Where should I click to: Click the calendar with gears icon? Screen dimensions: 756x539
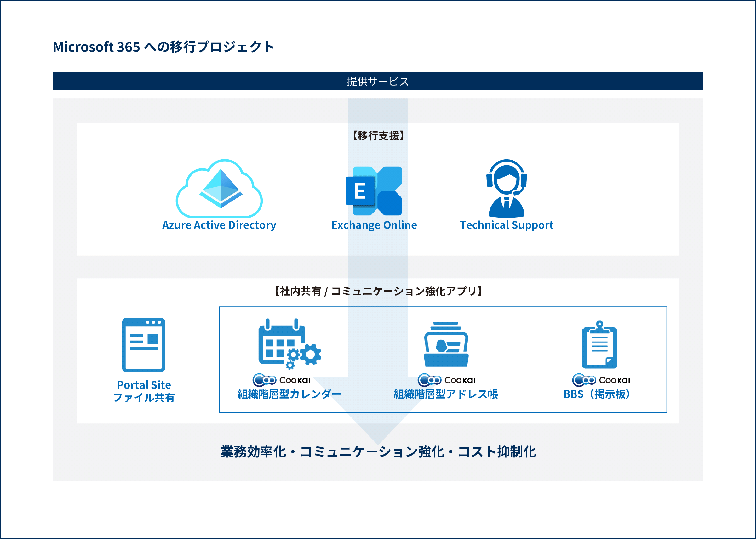point(290,344)
